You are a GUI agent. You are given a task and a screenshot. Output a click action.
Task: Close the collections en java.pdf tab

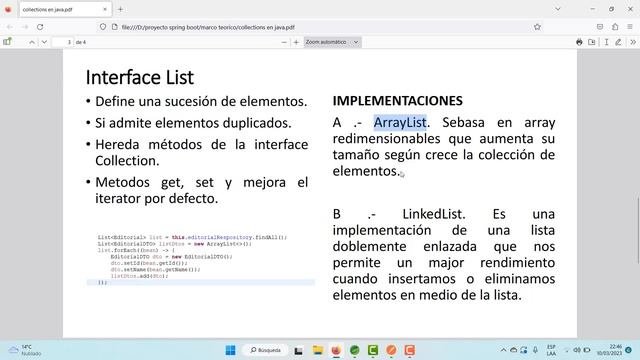tap(105, 9)
